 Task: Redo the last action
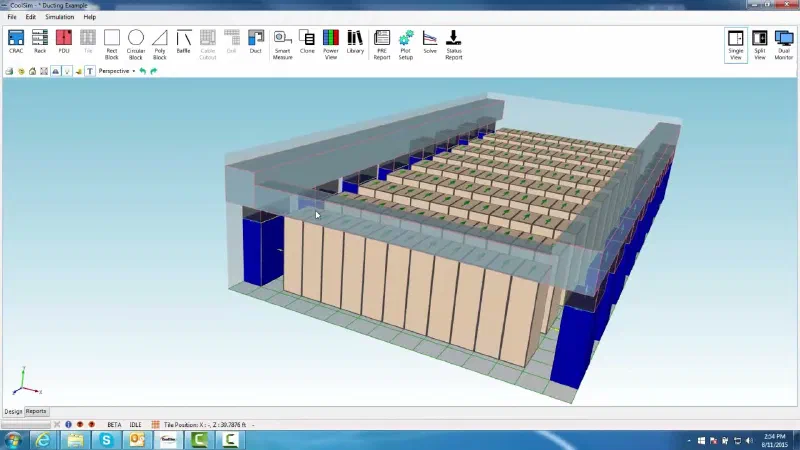click(x=154, y=71)
